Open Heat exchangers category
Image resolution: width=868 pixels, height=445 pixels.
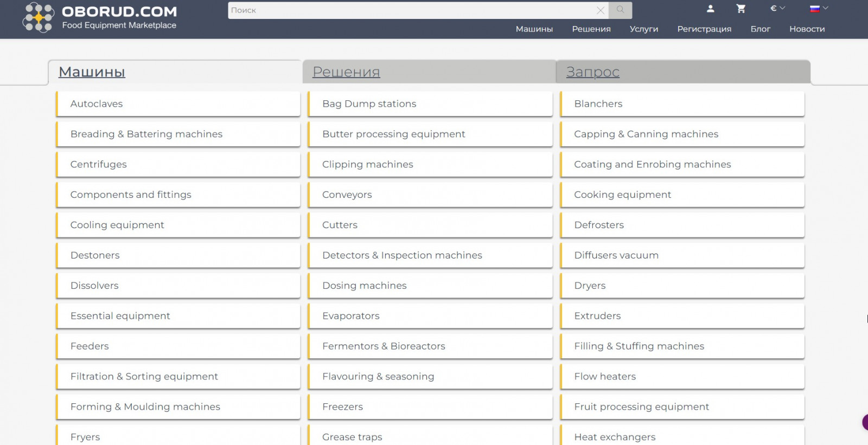point(682,435)
